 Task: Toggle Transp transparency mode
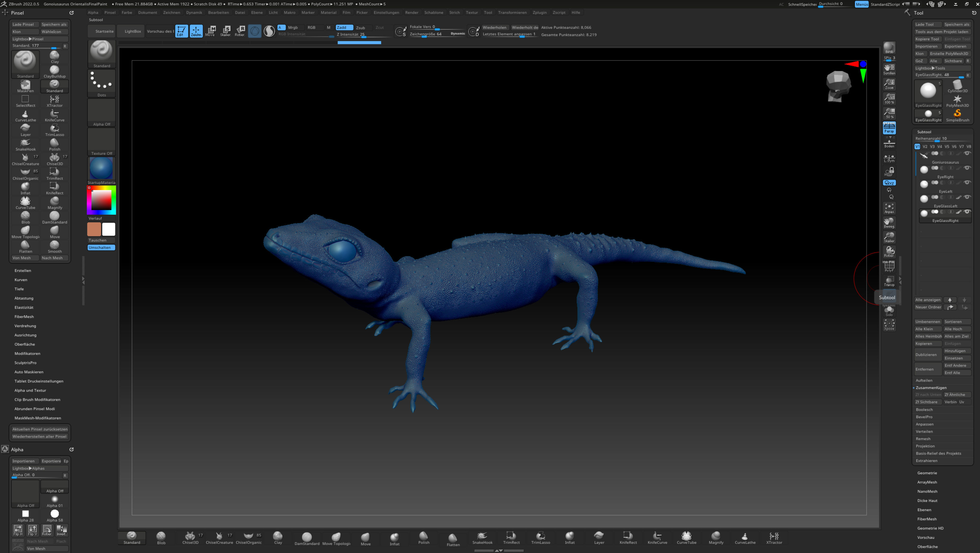[889, 281]
